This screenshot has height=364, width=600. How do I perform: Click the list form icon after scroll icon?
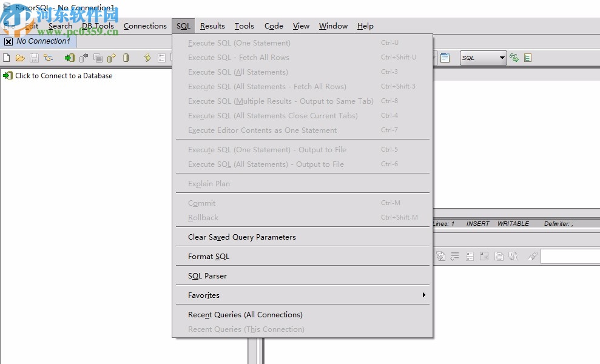pos(161,58)
